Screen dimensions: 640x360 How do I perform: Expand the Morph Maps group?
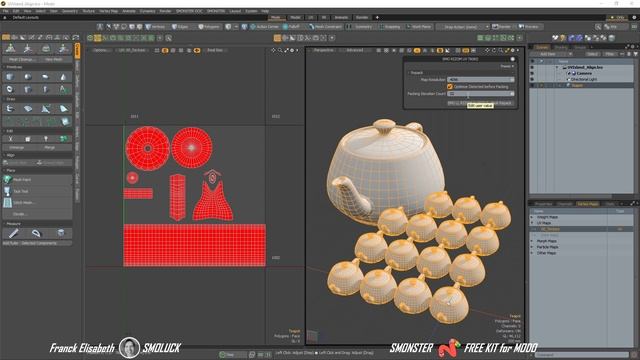pyautogui.click(x=532, y=241)
